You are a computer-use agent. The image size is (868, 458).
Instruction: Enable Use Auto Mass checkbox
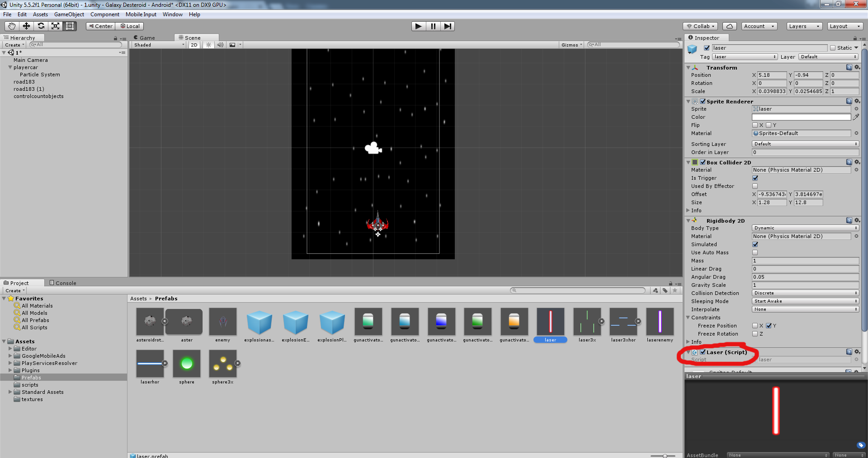755,252
